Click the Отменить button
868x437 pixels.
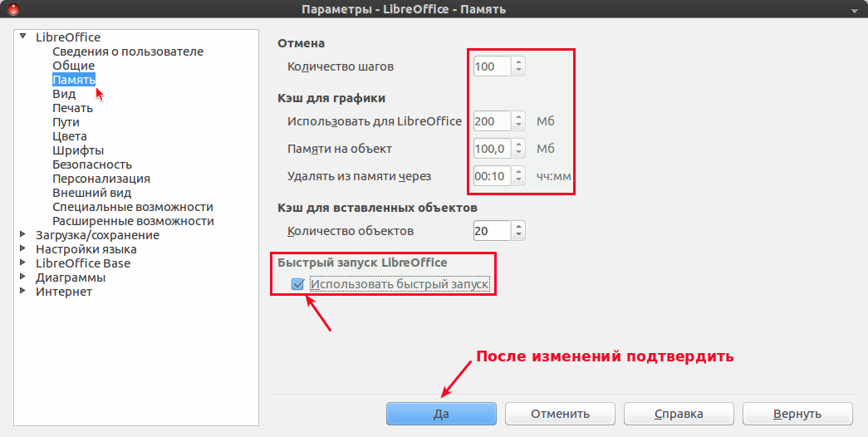560,414
